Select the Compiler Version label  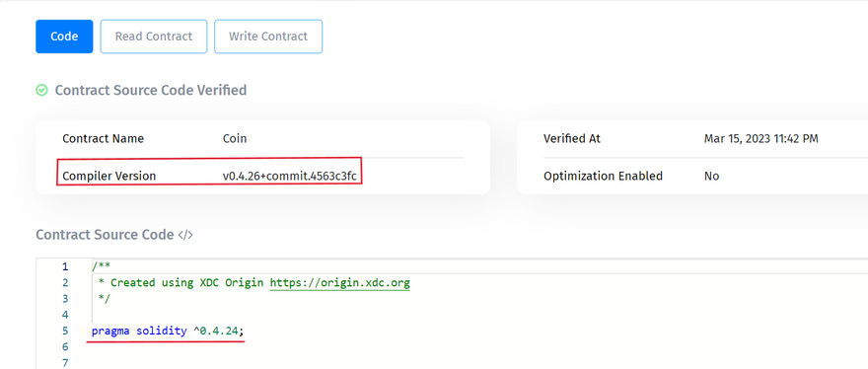109,177
